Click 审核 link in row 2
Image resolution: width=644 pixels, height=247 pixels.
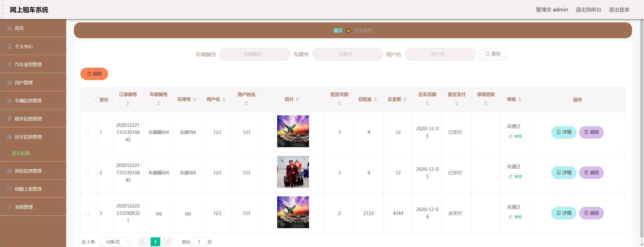(515, 176)
